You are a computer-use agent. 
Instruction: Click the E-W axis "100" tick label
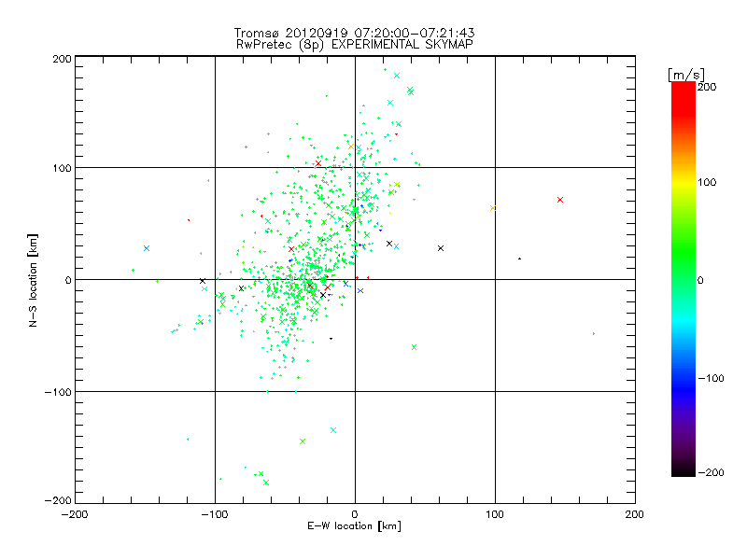pos(495,514)
